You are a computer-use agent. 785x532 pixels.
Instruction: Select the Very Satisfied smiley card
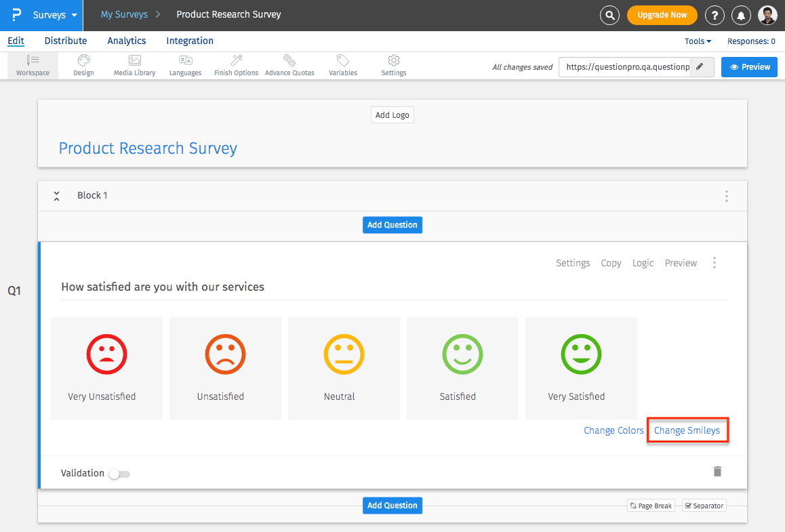tap(581, 368)
